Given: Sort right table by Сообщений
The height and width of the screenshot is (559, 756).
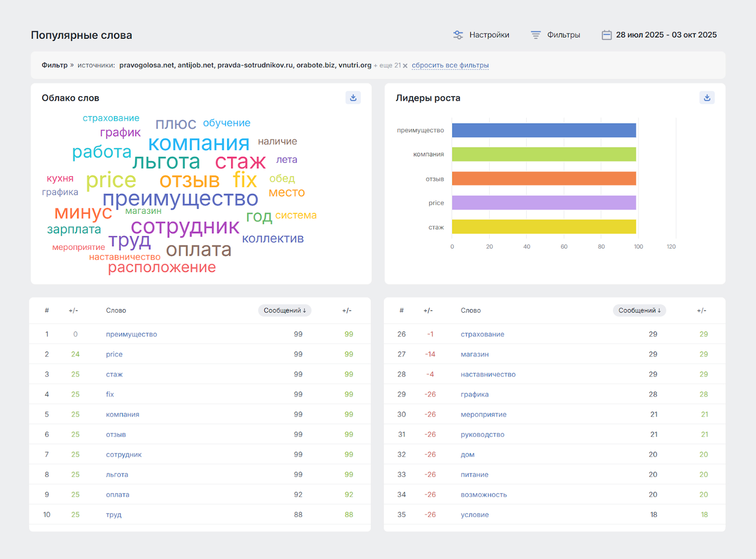Looking at the screenshot, I should coord(639,310).
